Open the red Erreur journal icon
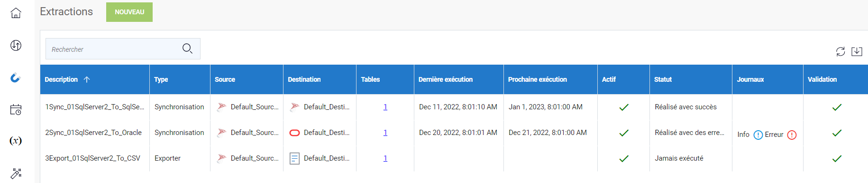The image size is (868, 183). coord(792,135)
